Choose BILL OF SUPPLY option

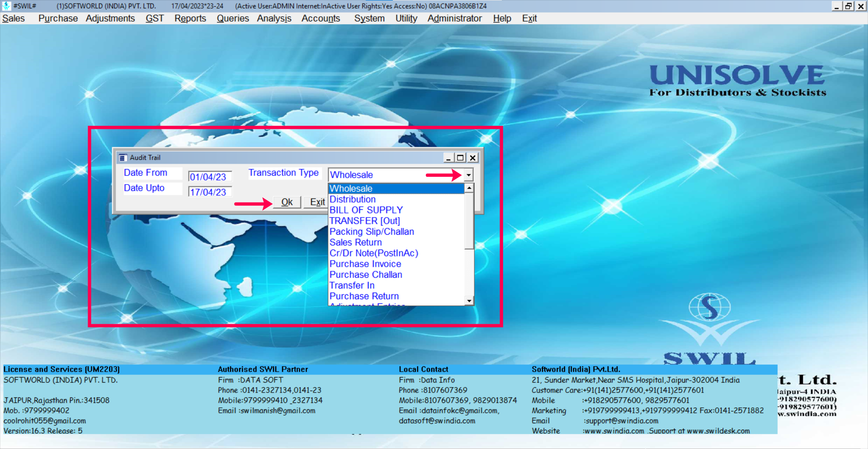396,210
